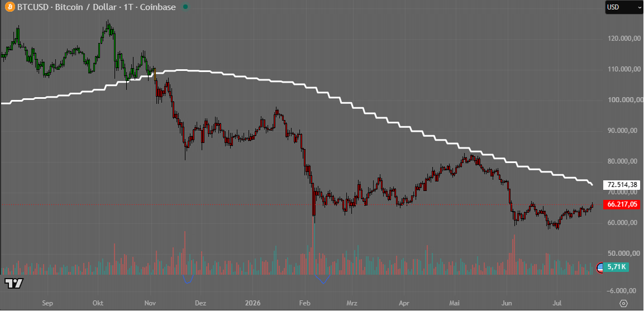The height and width of the screenshot is (311, 644).
Task: Click the 100.000,00 price scale label
Action: click(624, 101)
